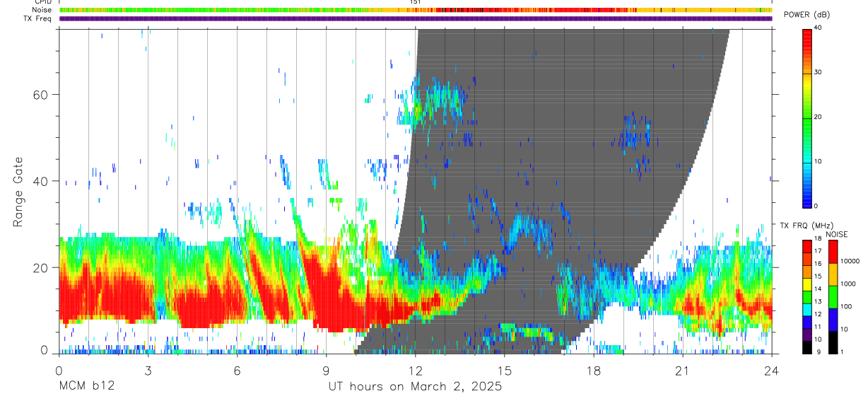Click the 40 value on the power scale

[x=818, y=28]
